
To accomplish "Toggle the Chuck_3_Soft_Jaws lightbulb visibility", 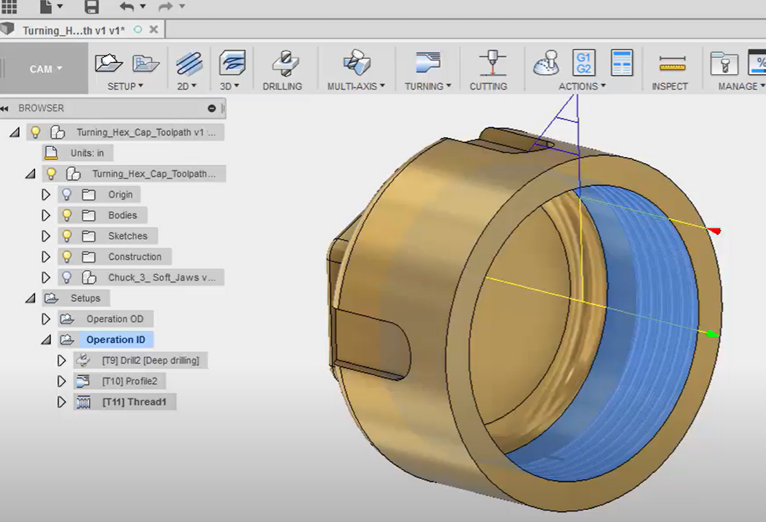I will 67,278.
